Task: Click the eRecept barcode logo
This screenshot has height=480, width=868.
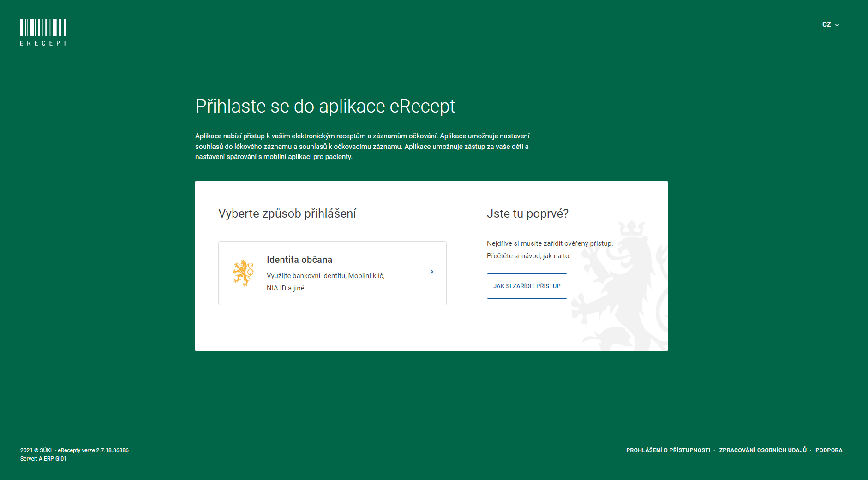Action: point(43,33)
